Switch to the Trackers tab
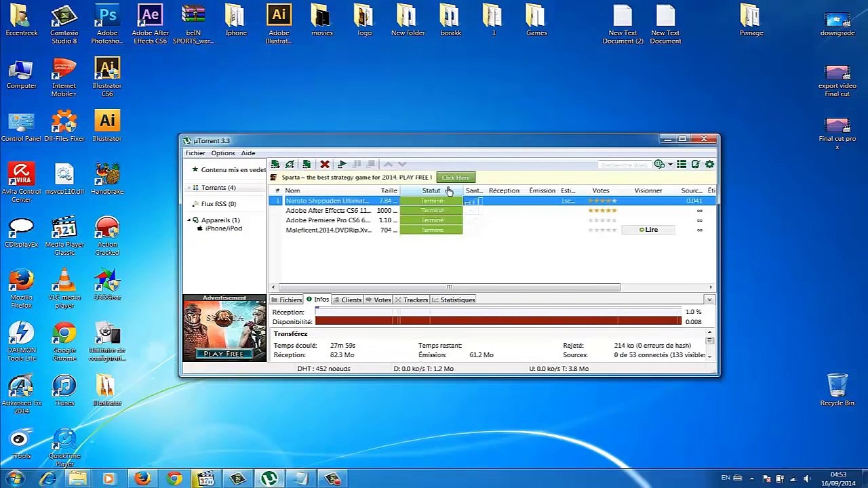This screenshot has height=488, width=868. (412, 300)
